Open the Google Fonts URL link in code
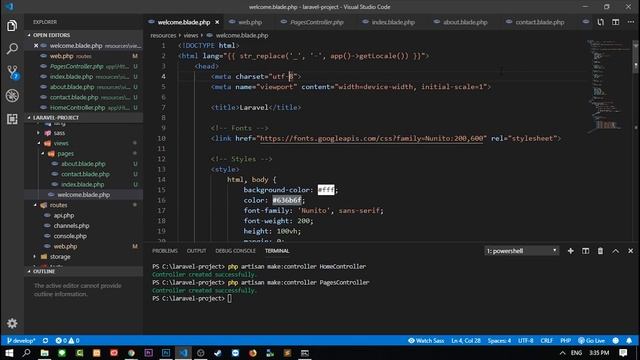Image resolution: width=640 pixels, height=360 pixels. [371, 138]
